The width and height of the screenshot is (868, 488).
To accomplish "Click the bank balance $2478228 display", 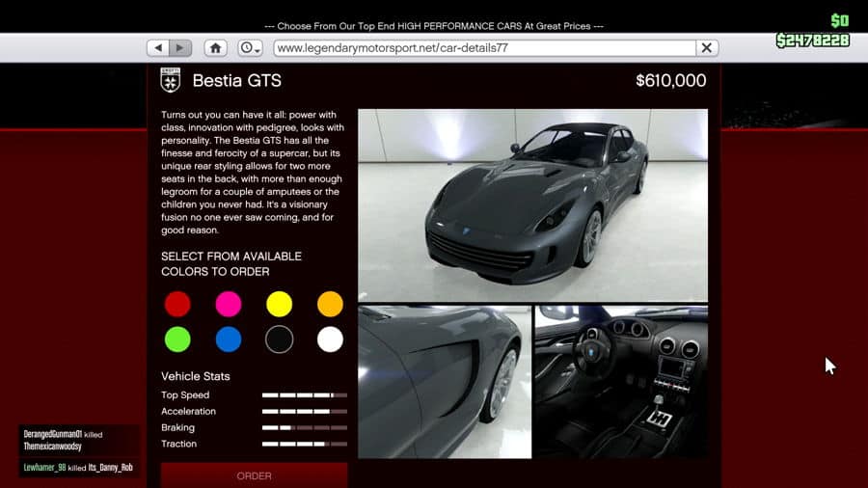I will click(x=812, y=41).
